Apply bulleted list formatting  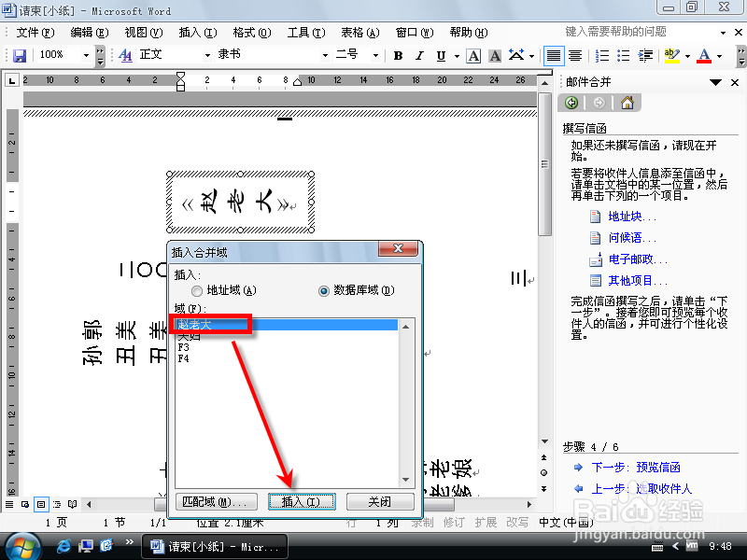(x=623, y=56)
